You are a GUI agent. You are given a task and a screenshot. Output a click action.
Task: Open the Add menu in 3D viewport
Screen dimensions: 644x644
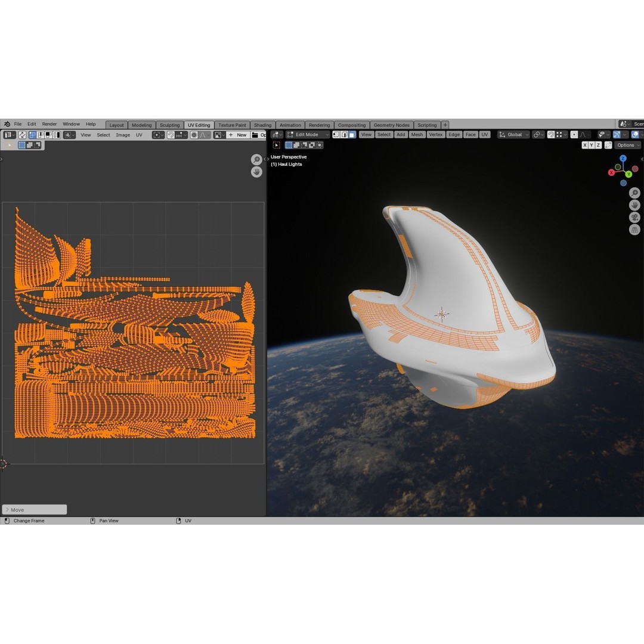[x=401, y=135]
